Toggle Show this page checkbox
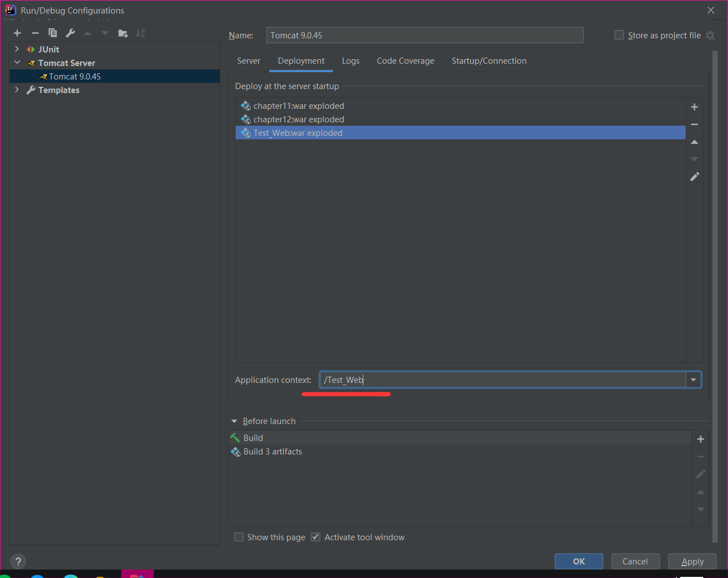Screen dimensions: 728x578 239,537
